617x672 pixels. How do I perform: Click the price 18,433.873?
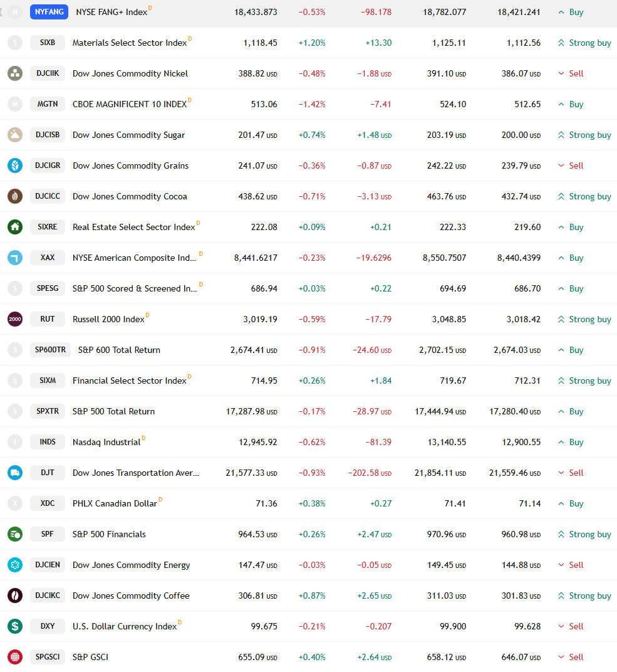256,13
